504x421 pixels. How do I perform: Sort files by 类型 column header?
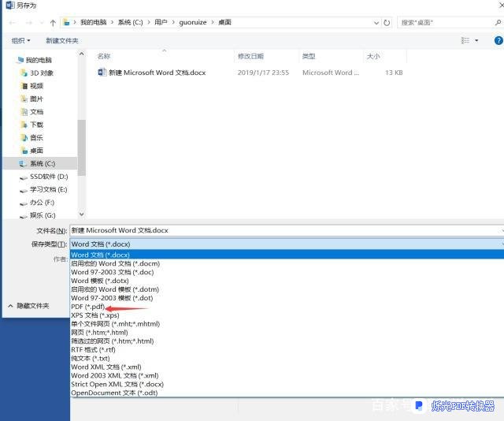click(x=309, y=56)
